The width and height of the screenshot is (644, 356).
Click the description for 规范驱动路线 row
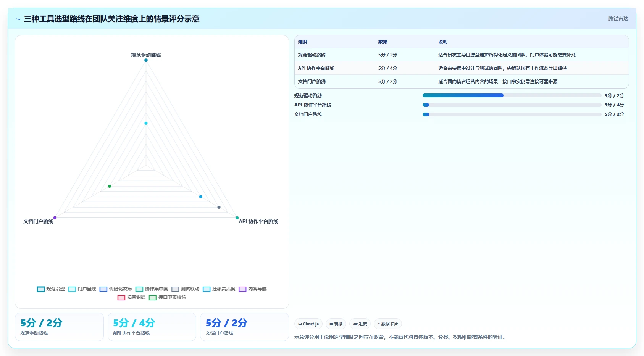click(507, 55)
